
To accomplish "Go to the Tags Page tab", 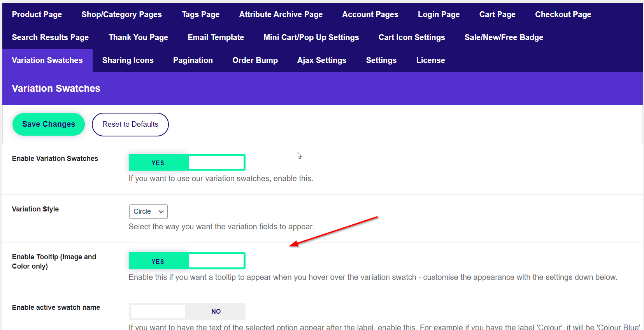I will pyautogui.click(x=200, y=14).
